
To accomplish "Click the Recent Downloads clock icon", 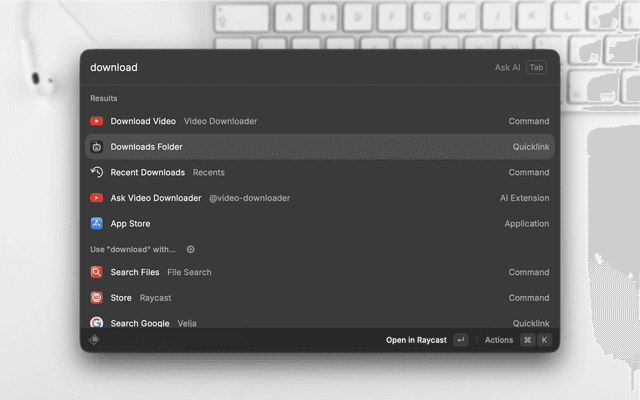I will coord(96,172).
